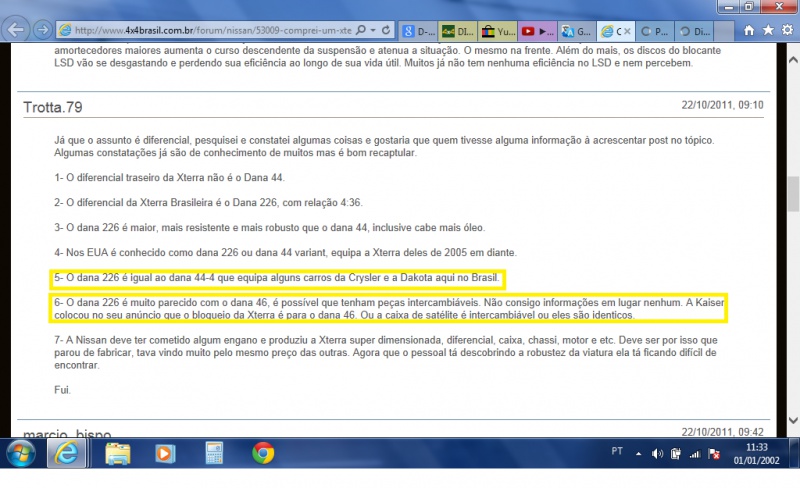Click the post date 22/10/2011, 09:42
800x488 pixels.
tap(722, 432)
